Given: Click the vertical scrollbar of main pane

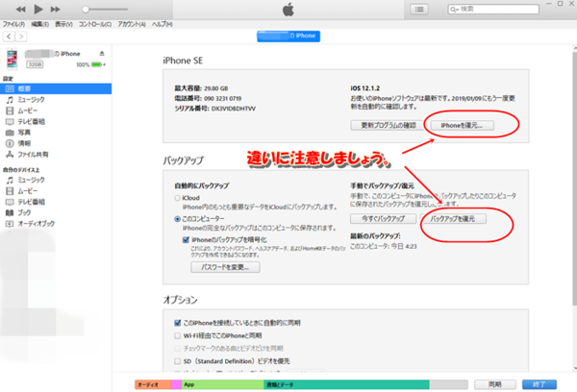Looking at the screenshot, I should click(x=575, y=179).
